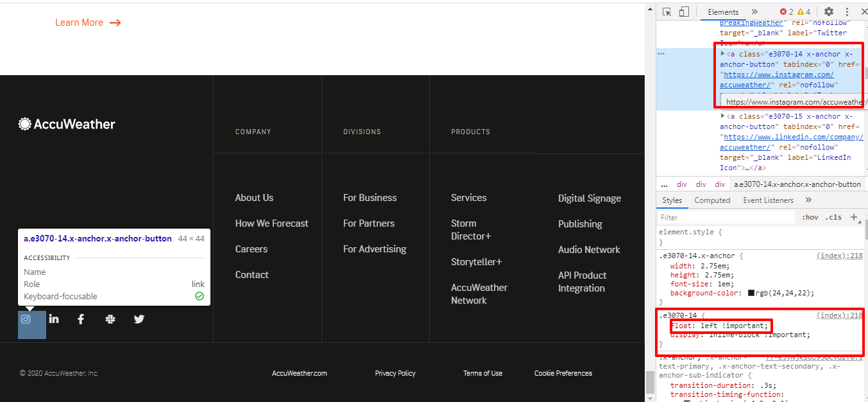Image resolution: width=868 pixels, height=402 pixels.
Task: Open the Privacy Policy link
Action: point(395,373)
